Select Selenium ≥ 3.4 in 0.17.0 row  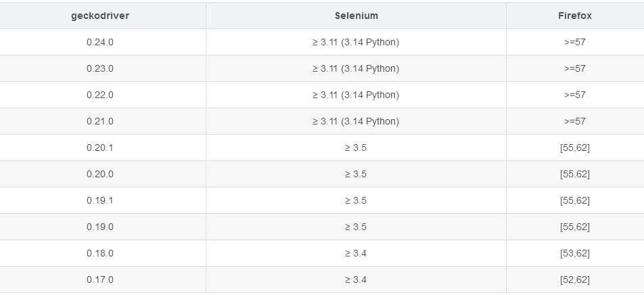coord(356,279)
